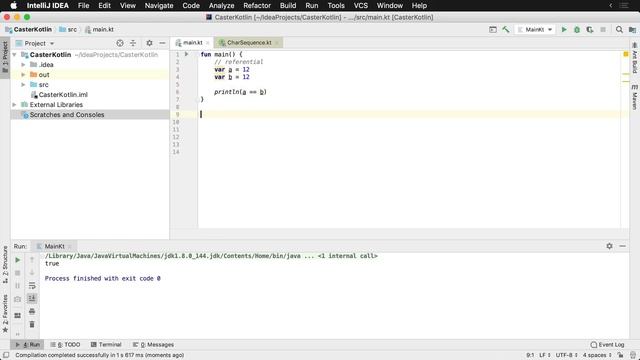Toggle tool window bars icon in status bar
Viewport: 640px width, 360px height.
tap(6, 355)
